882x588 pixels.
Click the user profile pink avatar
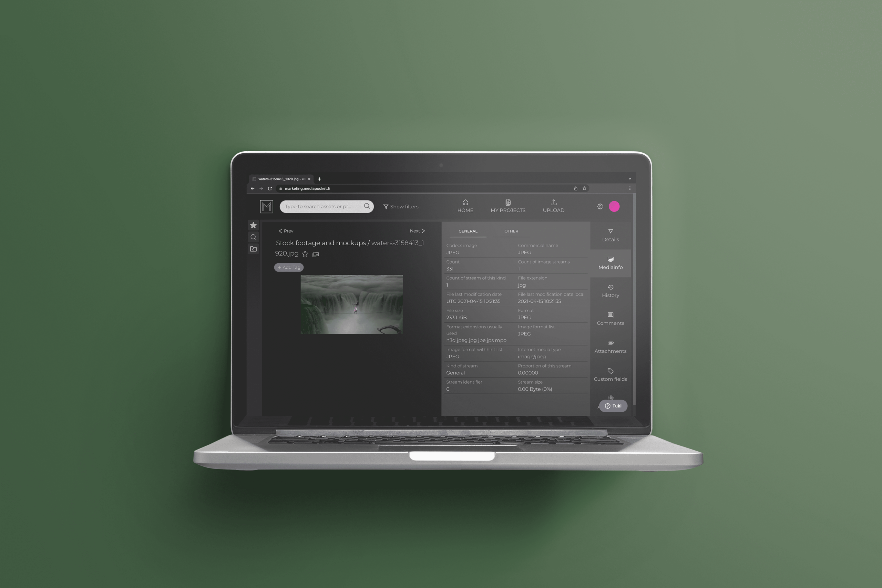pyautogui.click(x=615, y=206)
